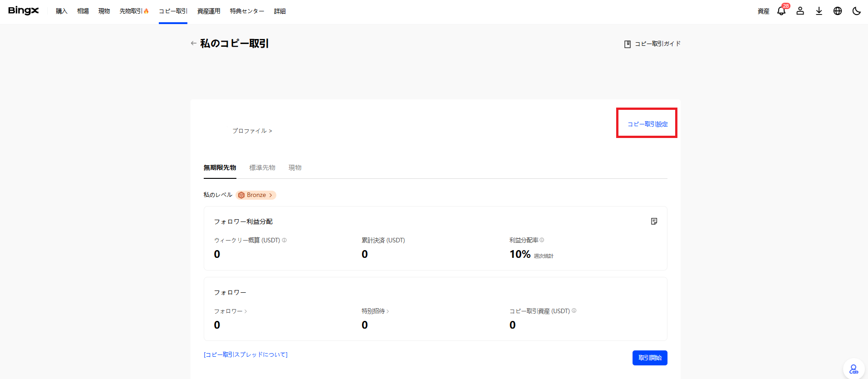Open the language globe icon
This screenshot has width=868, height=379.
(x=838, y=11)
